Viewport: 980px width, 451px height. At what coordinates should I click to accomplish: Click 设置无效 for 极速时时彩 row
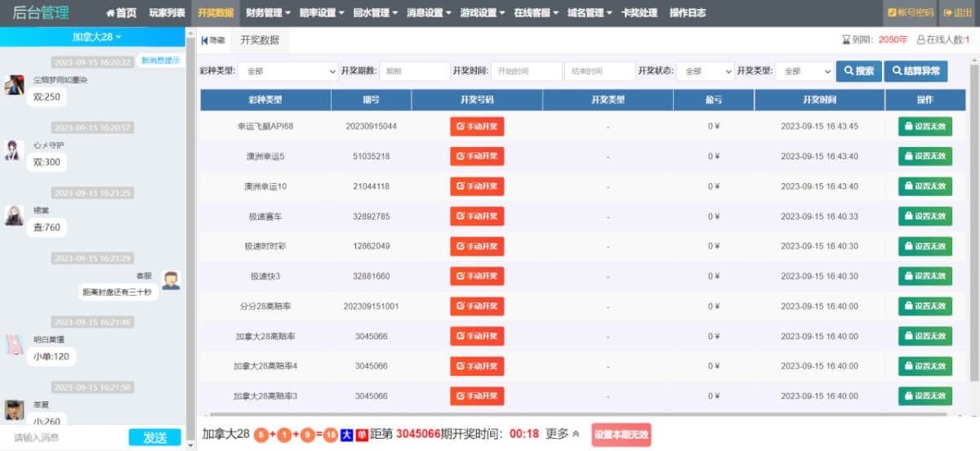925,246
